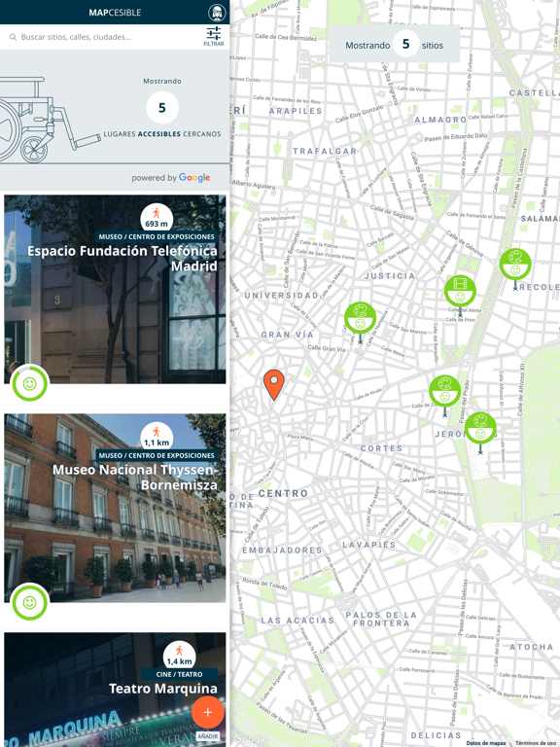Open the user profile avatar icon
The width and height of the screenshot is (560, 747).
tap(217, 13)
